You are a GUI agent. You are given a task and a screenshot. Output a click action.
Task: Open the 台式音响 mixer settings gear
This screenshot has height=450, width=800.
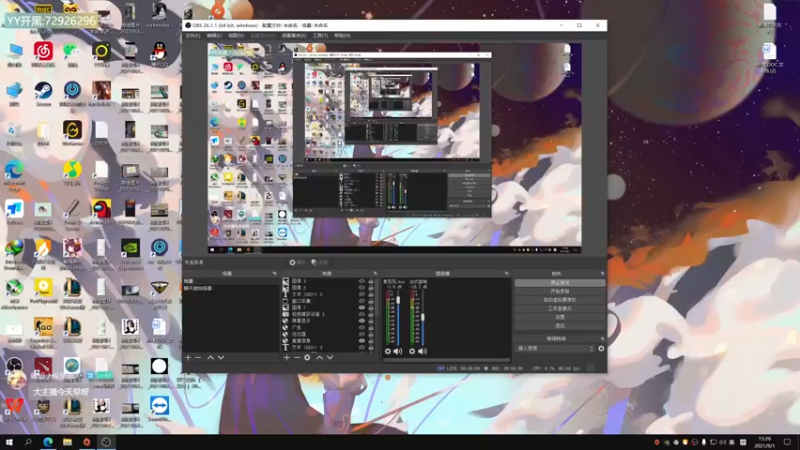(412, 351)
